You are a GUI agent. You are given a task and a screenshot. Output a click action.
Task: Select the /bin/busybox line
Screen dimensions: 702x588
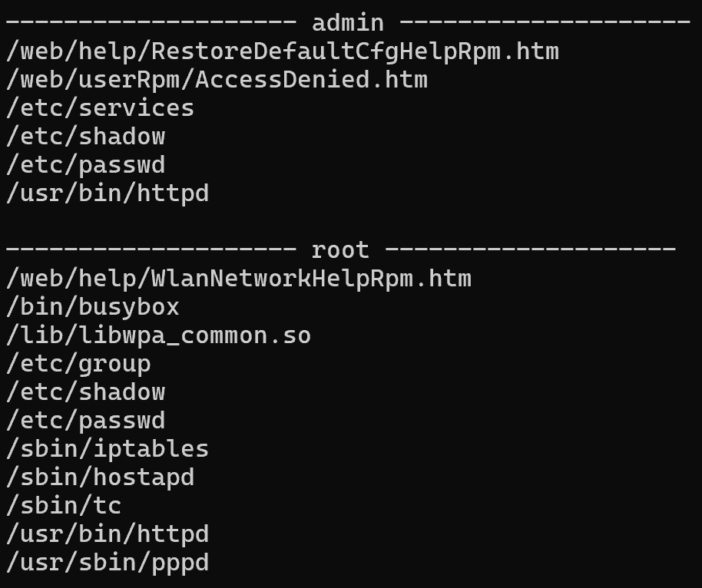coord(93,306)
